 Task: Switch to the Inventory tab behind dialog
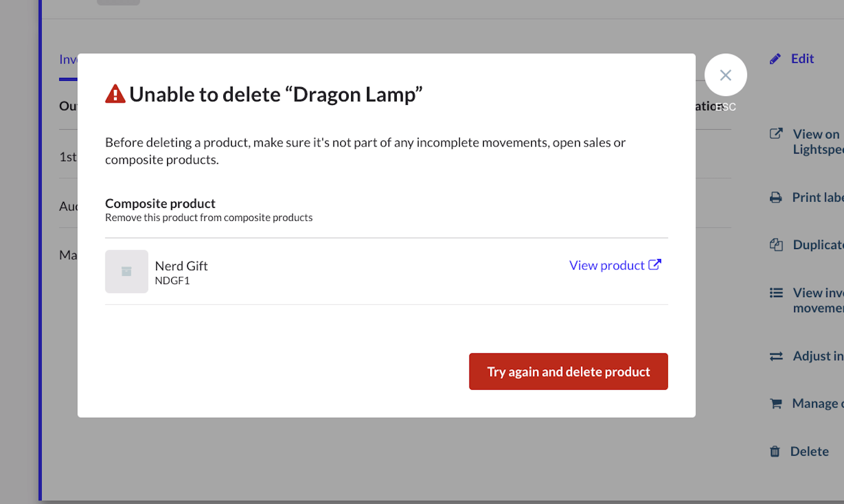pos(68,60)
